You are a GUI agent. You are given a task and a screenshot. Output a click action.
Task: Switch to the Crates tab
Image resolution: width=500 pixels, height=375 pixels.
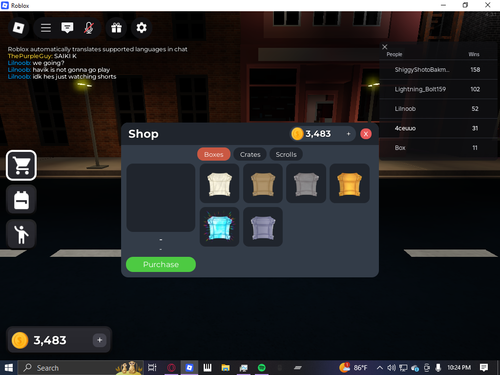250,154
